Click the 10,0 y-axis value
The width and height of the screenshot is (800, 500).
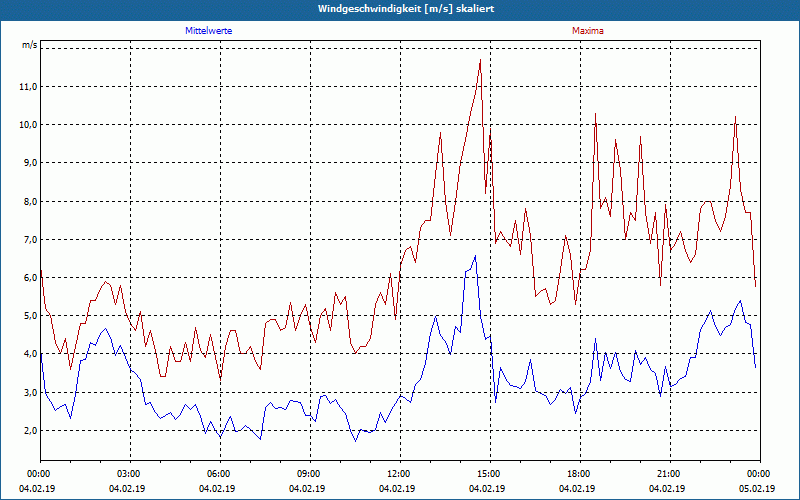pos(29,125)
